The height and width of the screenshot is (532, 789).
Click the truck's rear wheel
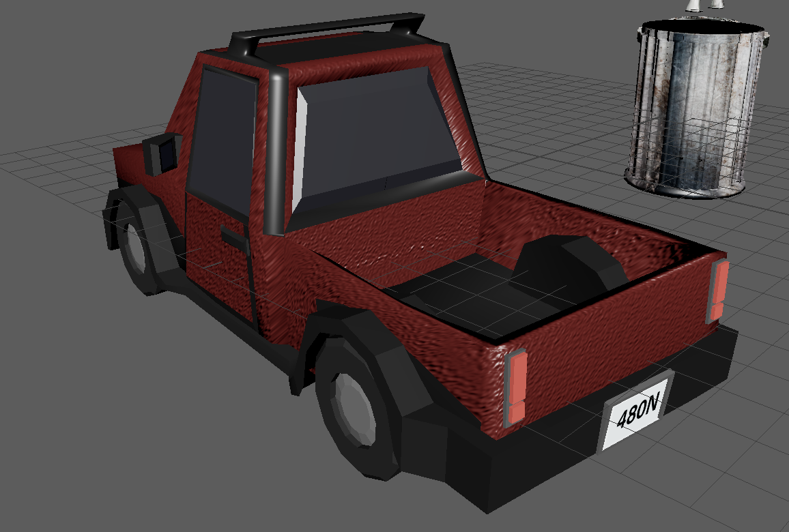pyautogui.click(x=355, y=409)
